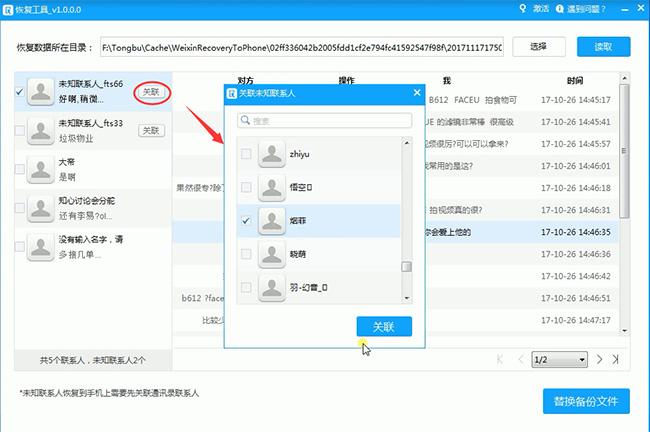
Task: Select row with time 17-10-26 14:46:51
Action: tap(395, 298)
